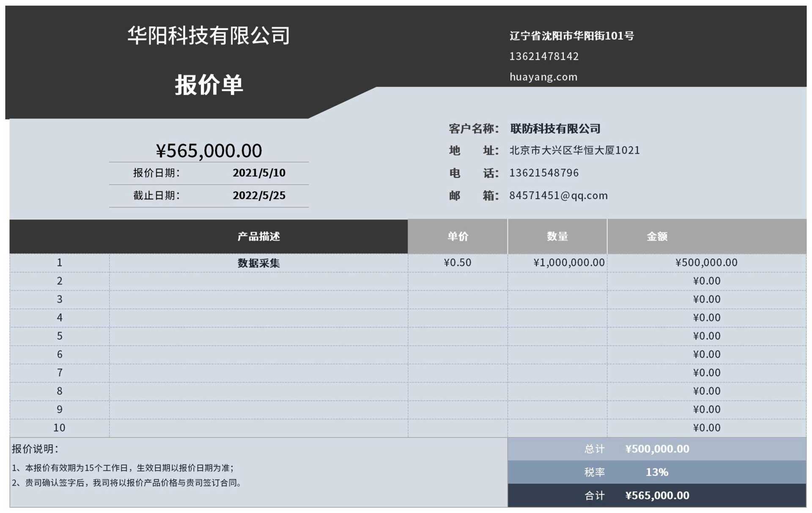
Task: Click the company name 华阳科技有限公司
Action: pos(208,36)
